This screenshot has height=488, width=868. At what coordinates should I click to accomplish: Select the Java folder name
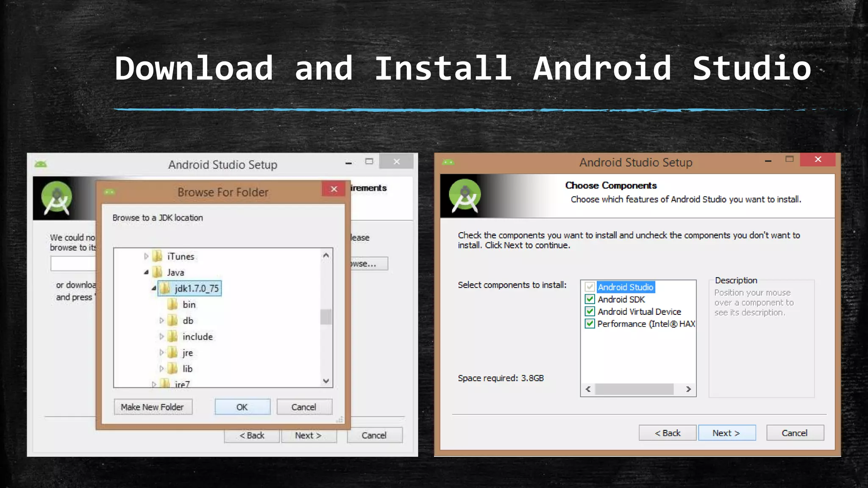[x=175, y=272]
